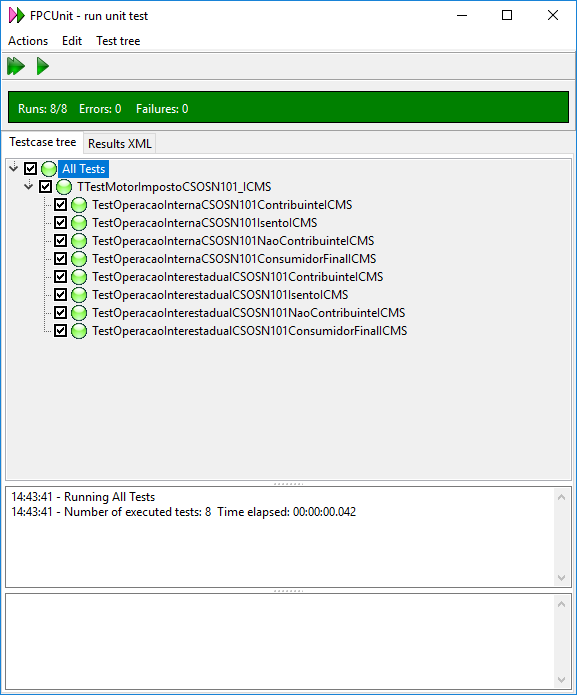Run selected test with single-arrow icon
Viewport: 577px width, 695px height.
tap(43, 66)
